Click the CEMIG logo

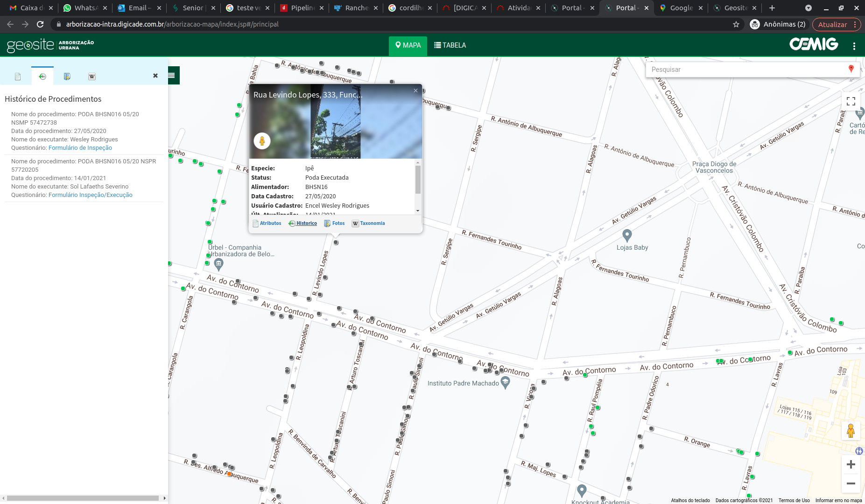tap(814, 44)
